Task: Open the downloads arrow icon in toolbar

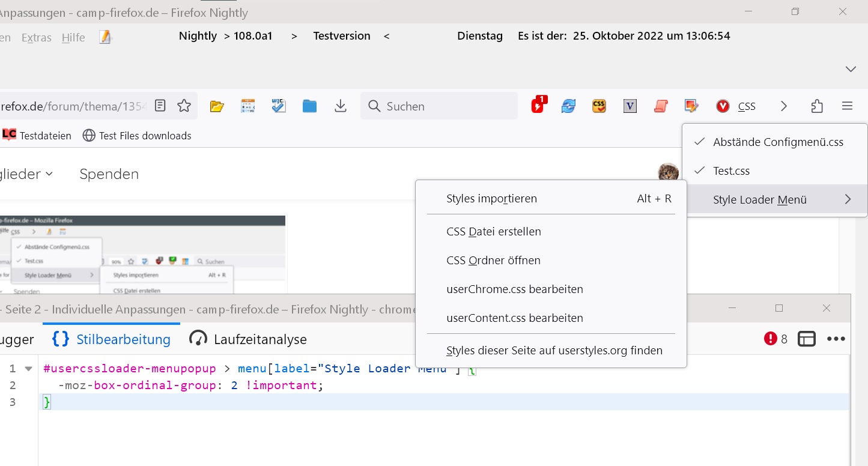Action: (341, 106)
